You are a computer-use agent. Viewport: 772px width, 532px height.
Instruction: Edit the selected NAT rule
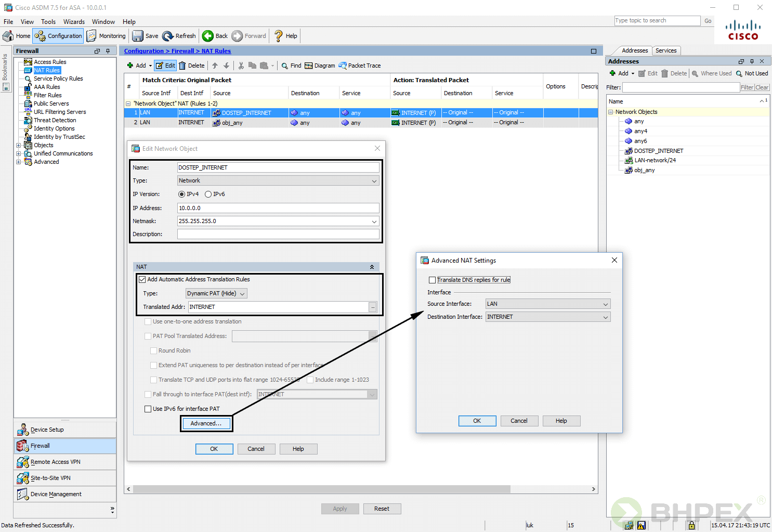point(165,66)
